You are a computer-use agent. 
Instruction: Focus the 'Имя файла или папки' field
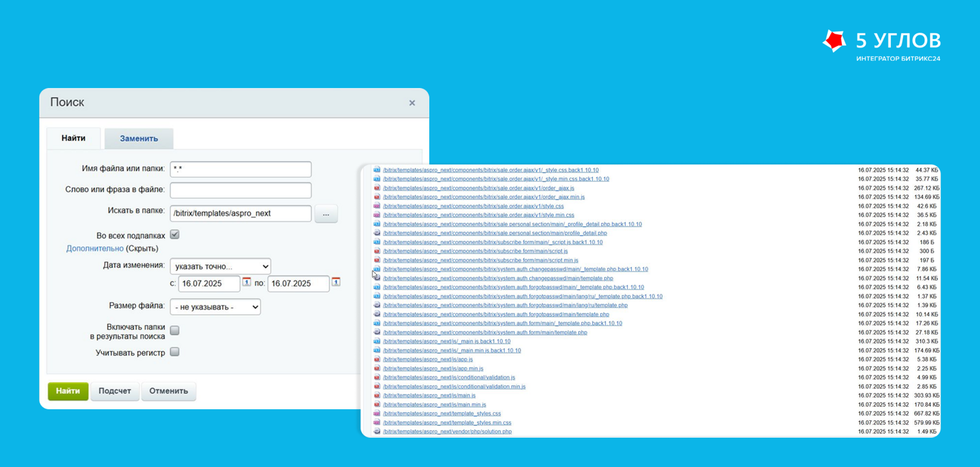241,169
